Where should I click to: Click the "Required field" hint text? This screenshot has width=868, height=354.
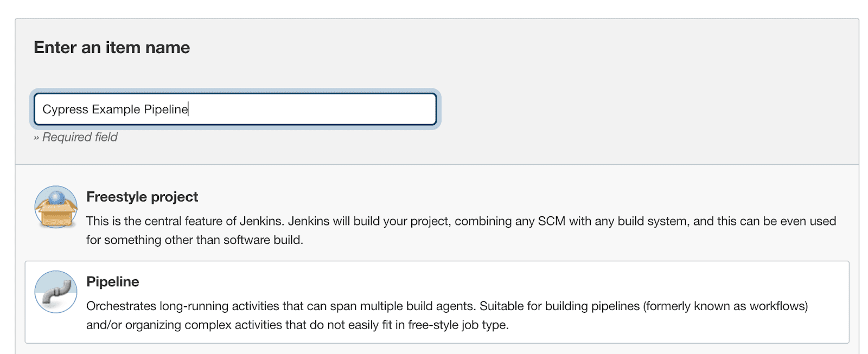80,137
